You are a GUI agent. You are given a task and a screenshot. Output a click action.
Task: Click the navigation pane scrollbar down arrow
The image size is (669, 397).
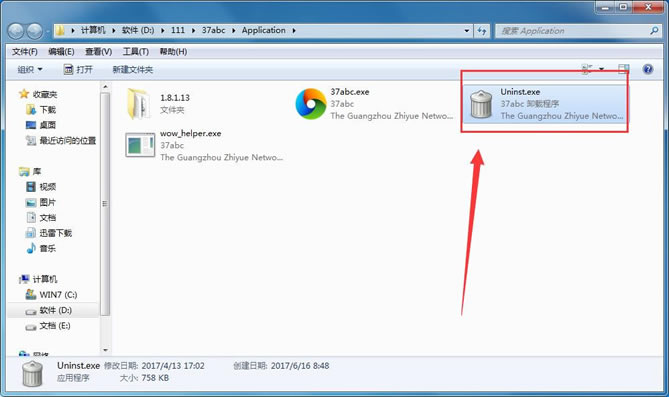[x=105, y=350]
